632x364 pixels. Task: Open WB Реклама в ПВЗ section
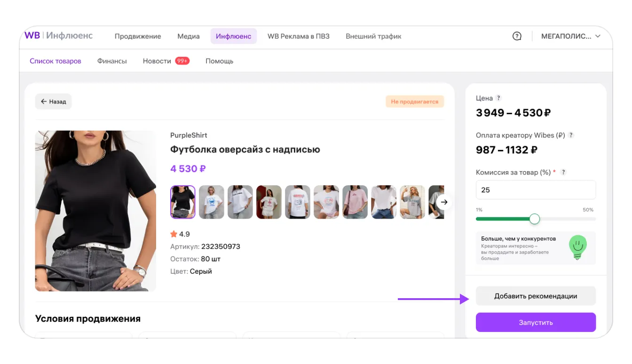pos(299,36)
